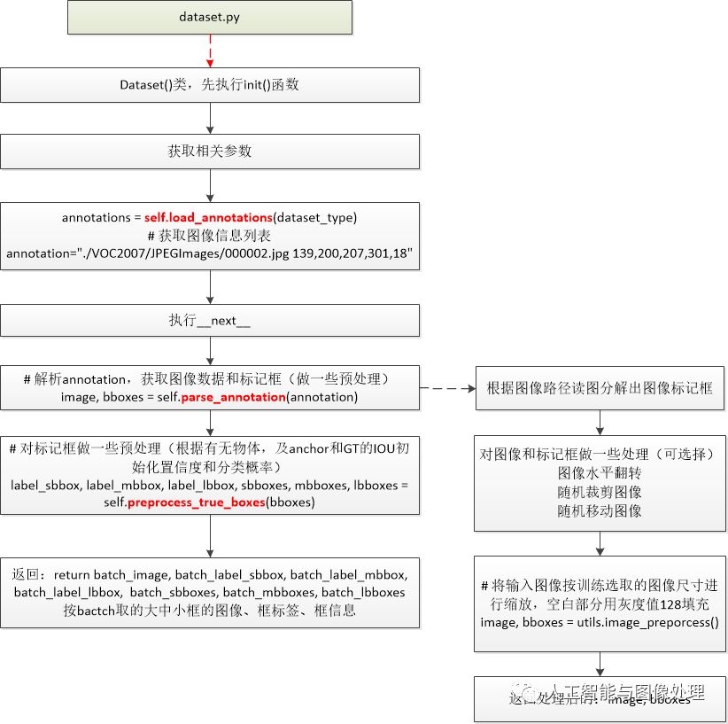Viewport: 728px width, 724px height.
Task: Select the '根据图像路径读图分解出图像标记框' box
Action: [x=600, y=388]
